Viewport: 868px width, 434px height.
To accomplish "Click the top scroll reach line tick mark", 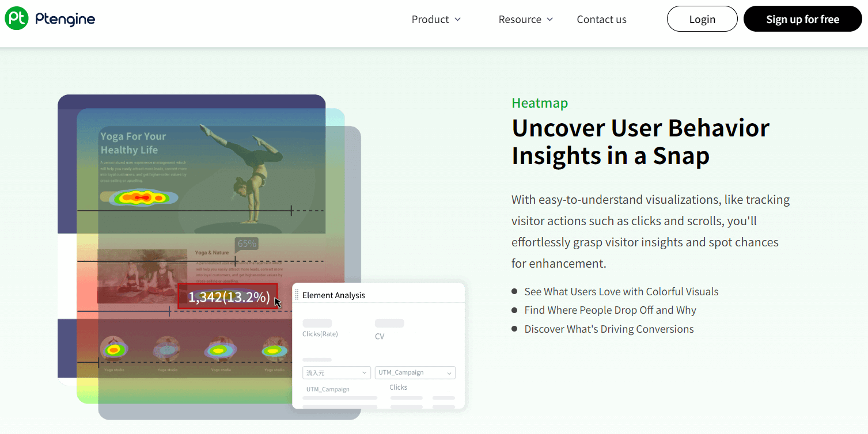I will 291,211.
